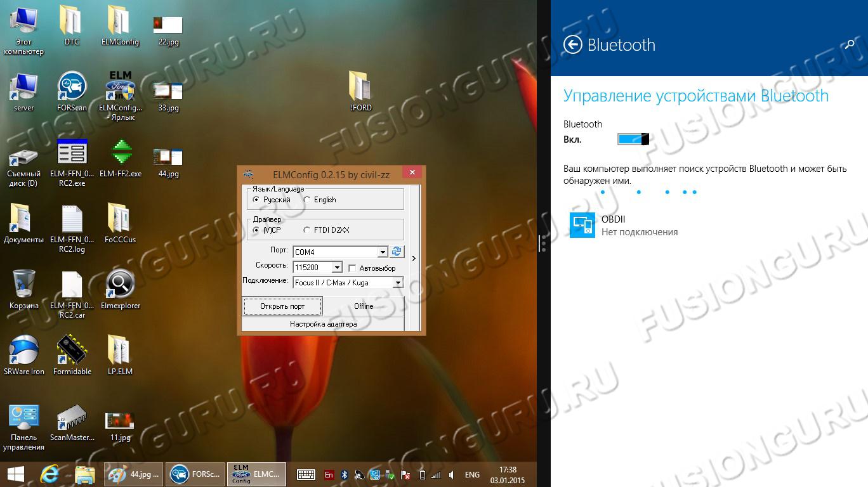Viewport: 868px width, 487px height.
Task: Launch the Formidable shortcut
Action: click(72, 356)
